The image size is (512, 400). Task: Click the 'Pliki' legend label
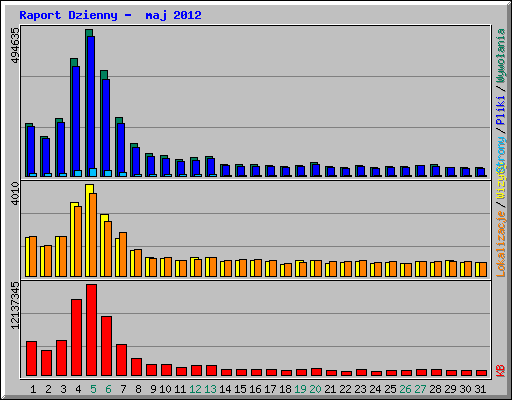point(501,110)
